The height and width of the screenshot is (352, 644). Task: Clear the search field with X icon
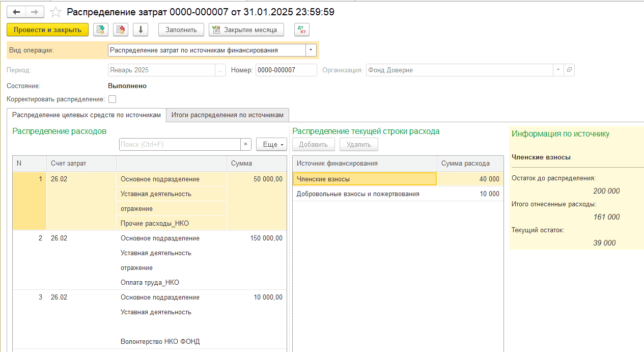[x=246, y=144]
